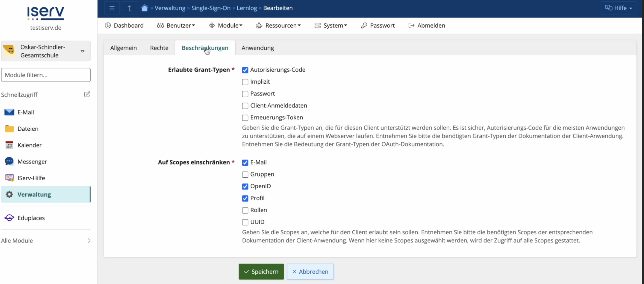This screenshot has height=284, width=644.
Task: Open the Hilfe dropdown
Action: [x=618, y=8]
